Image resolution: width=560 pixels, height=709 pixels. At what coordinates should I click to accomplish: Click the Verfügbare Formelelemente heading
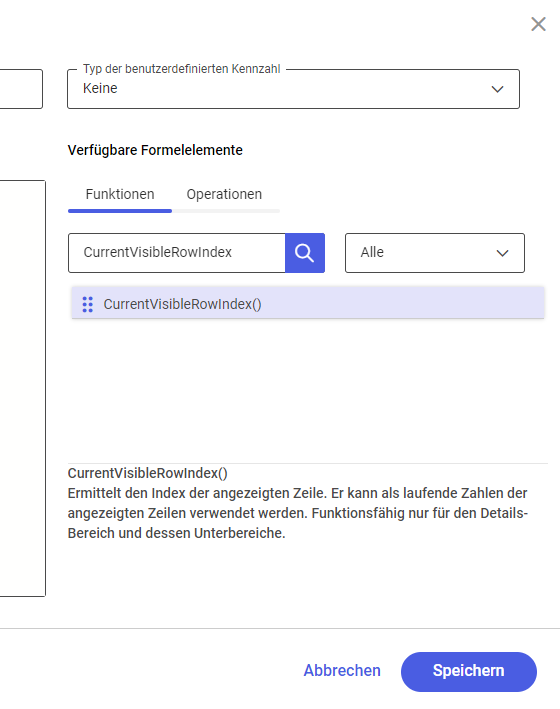pos(155,150)
